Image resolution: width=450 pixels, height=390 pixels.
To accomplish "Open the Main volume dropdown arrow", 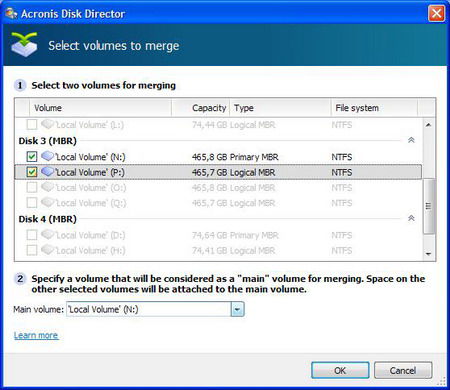I will pyautogui.click(x=238, y=309).
